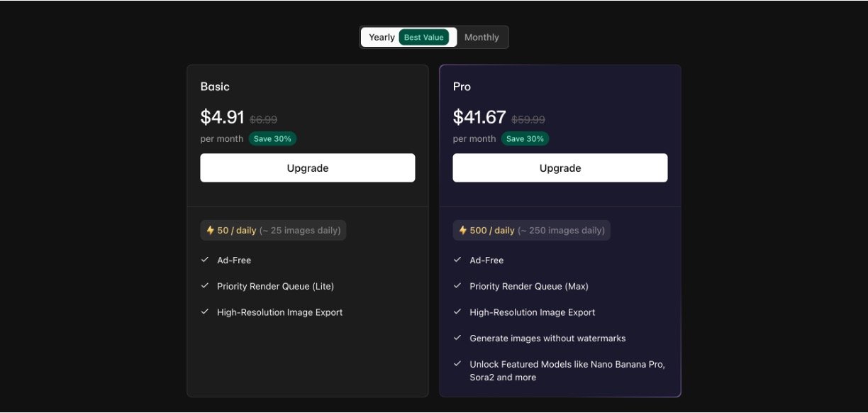Click the Pro plan title

point(462,87)
